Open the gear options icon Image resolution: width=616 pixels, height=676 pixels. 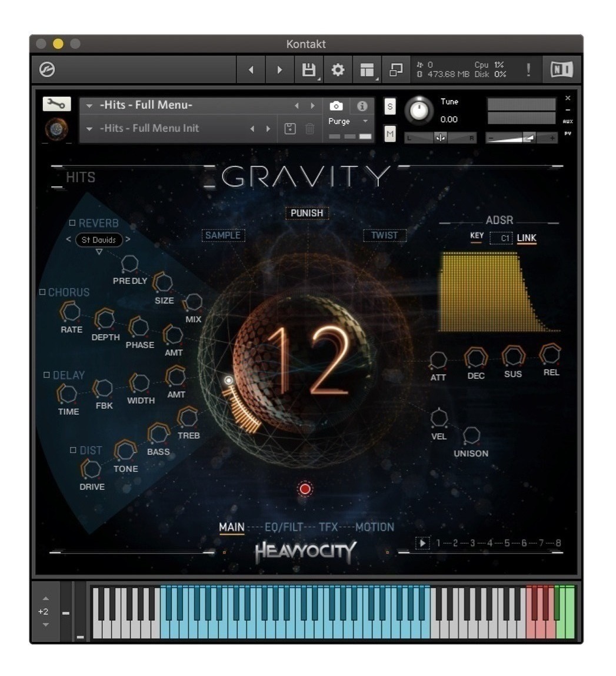click(338, 69)
